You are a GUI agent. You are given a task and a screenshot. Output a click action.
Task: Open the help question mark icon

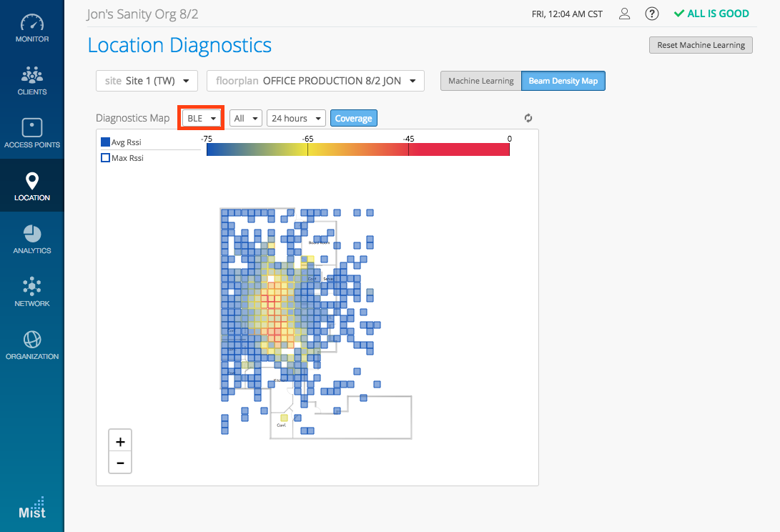[x=651, y=14]
